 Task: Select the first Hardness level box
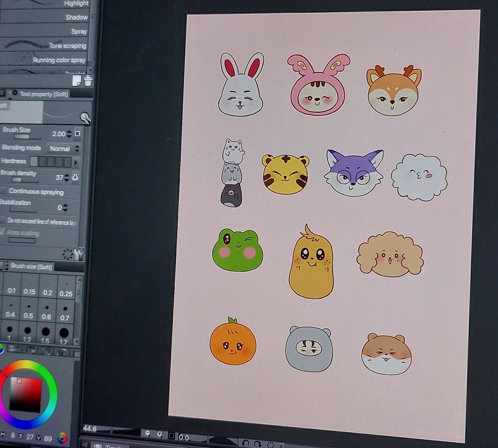pyautogui.click(x=34, y=161)
